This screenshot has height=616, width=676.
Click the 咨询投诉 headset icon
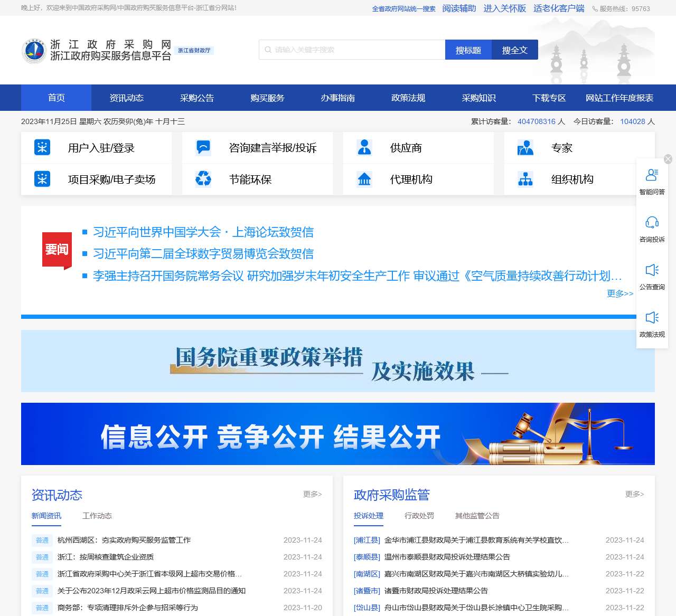(x=652, y=223)
